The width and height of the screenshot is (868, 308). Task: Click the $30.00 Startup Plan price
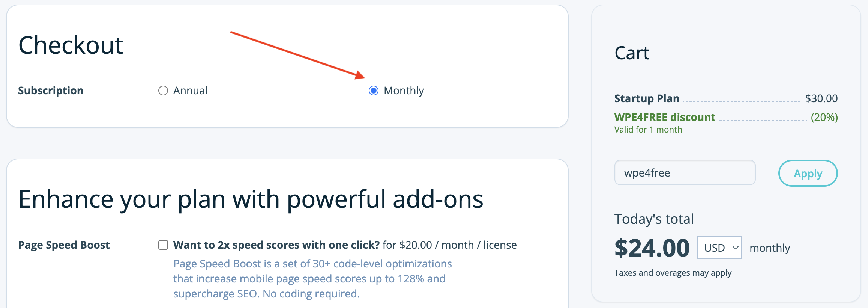[x=821, y=98]
